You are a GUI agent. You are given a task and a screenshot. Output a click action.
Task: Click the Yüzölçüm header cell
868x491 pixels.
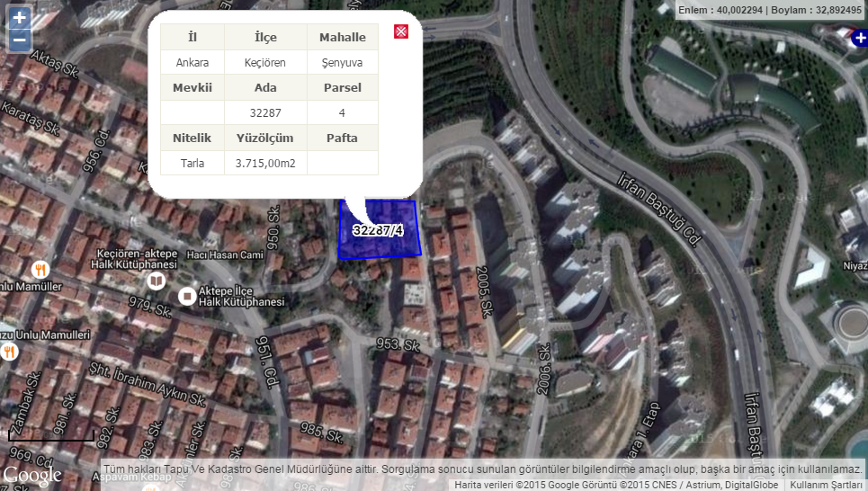click(x=265, y=138)
